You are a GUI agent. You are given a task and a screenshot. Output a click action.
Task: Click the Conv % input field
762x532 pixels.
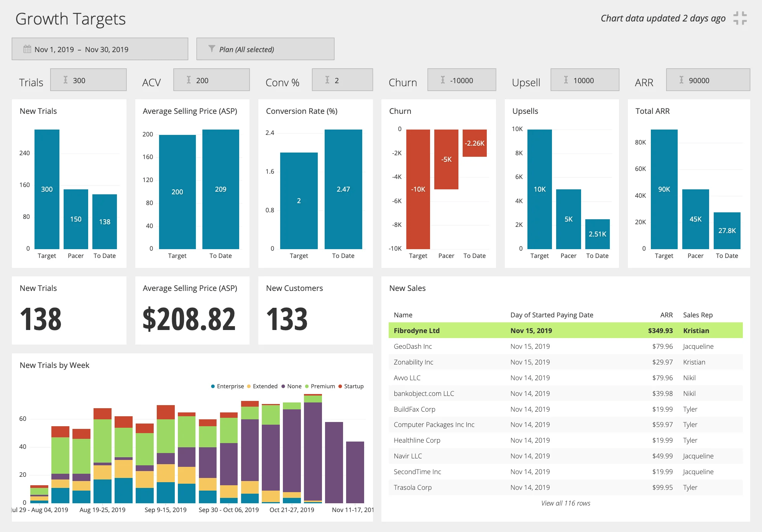(342, 80)
